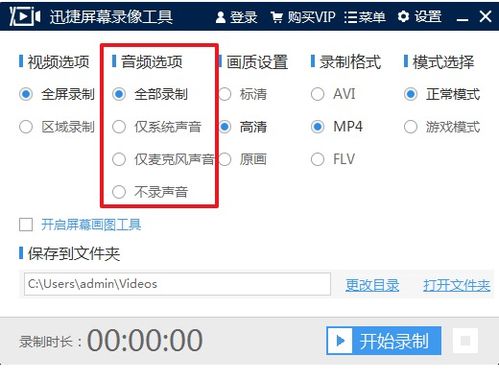Select 仅麦克风声音 audio option
This screenshot has height=380, width=499.
point(163,159)
